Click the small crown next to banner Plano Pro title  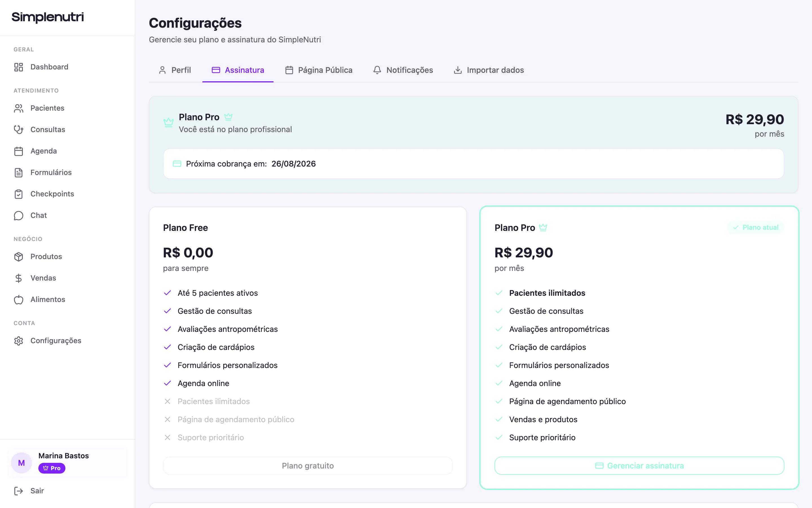click(x=228, y=117)
